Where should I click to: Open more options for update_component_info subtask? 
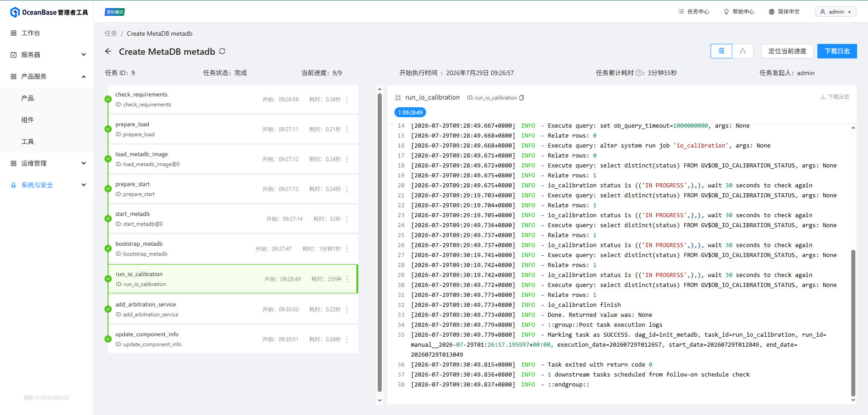tap(347, 339)
